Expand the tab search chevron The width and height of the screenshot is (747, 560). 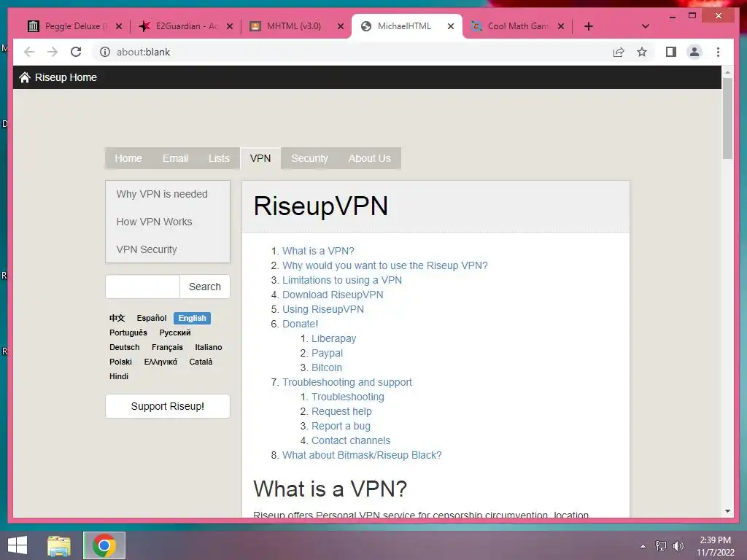coord(645,26)
